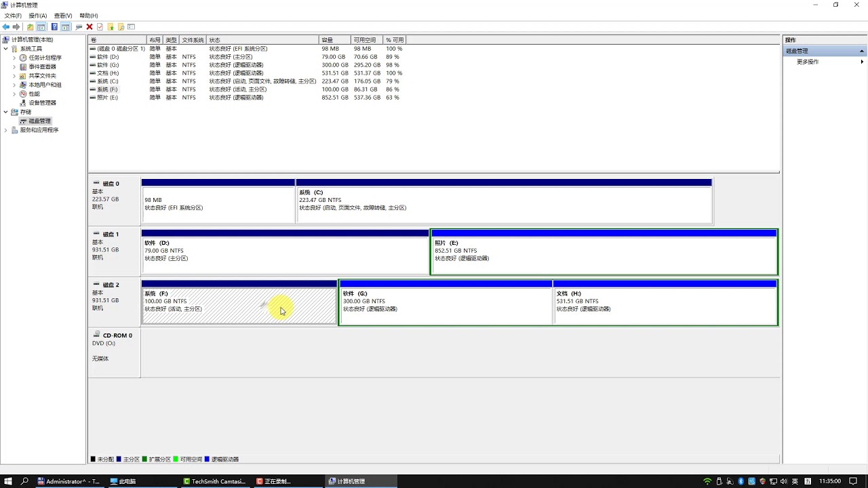This screenshot has height=488, width=868.
Task: Sort by the 文件系统 column header
Action: 193,40
